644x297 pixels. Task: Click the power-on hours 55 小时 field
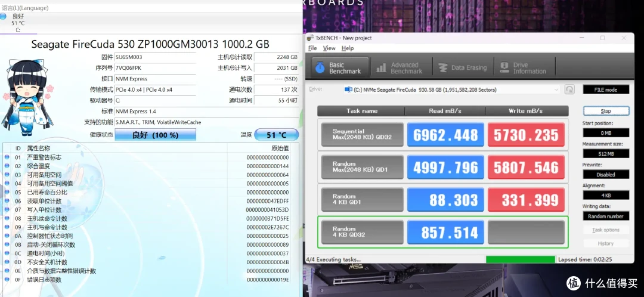click(277, 100)
